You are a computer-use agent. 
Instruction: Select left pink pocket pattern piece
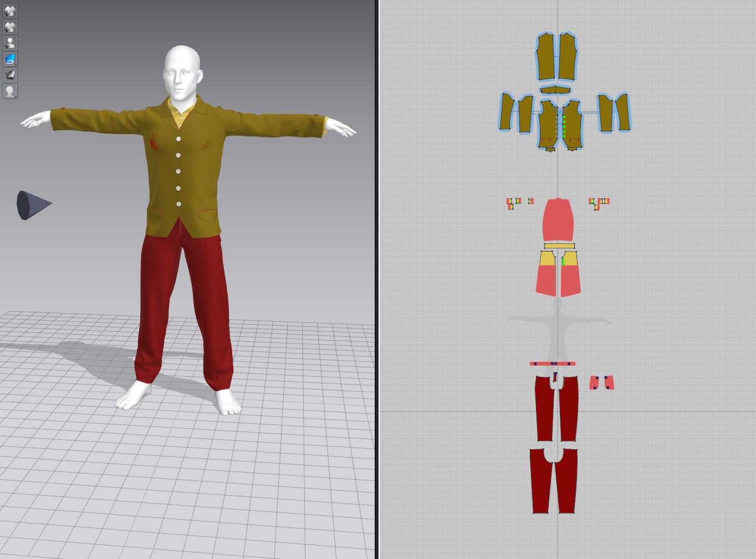pos(594,383)
